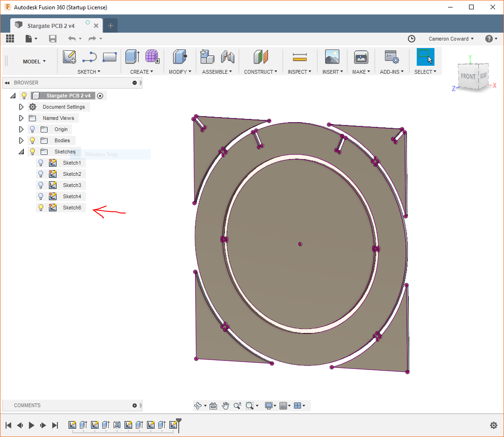Toggle visibility of Sketch1
Screen dimensions: 504x437
click(41, 163)
